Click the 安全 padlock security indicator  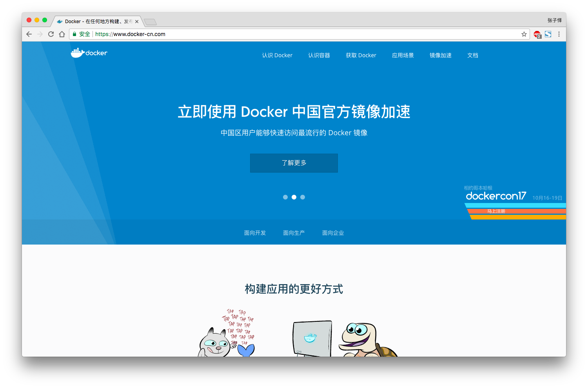tap(80, 34)
